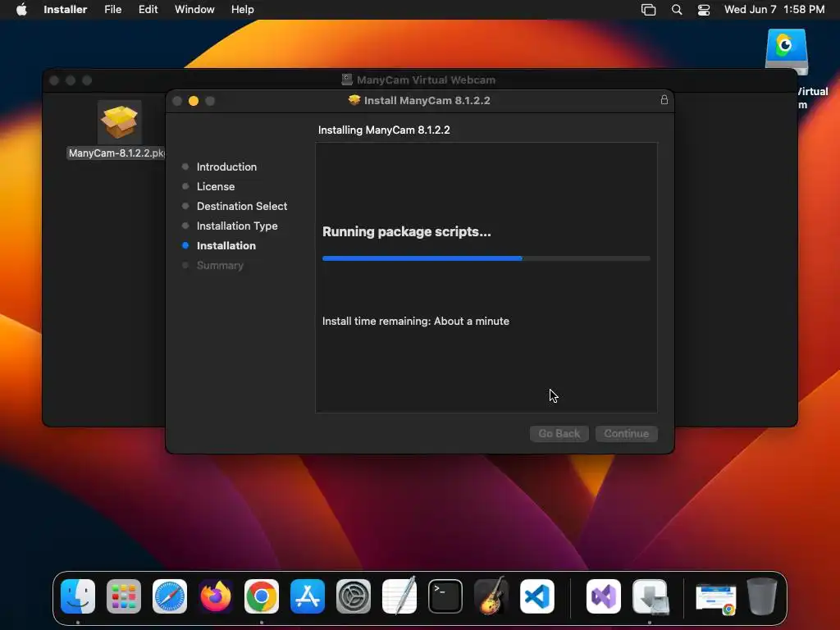Click the lock icon in installer title bar
This screenshot has width=840, height=630.
coord(664,99)
